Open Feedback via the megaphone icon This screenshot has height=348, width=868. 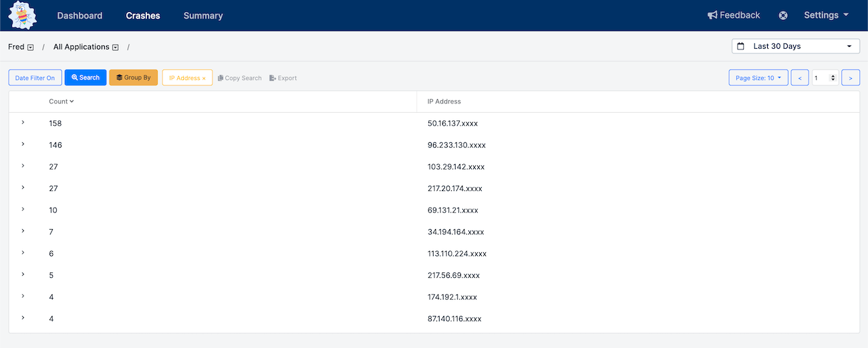(x=713, y=15)
